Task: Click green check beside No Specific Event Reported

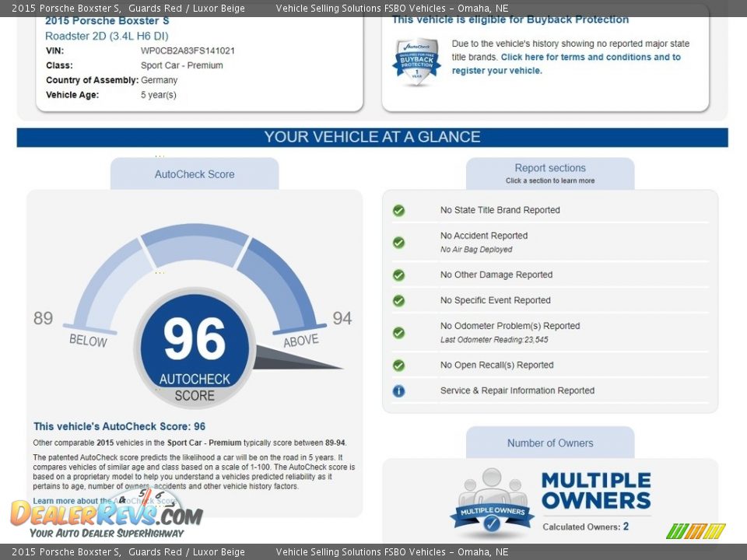Action: click(x=398, y=301)
